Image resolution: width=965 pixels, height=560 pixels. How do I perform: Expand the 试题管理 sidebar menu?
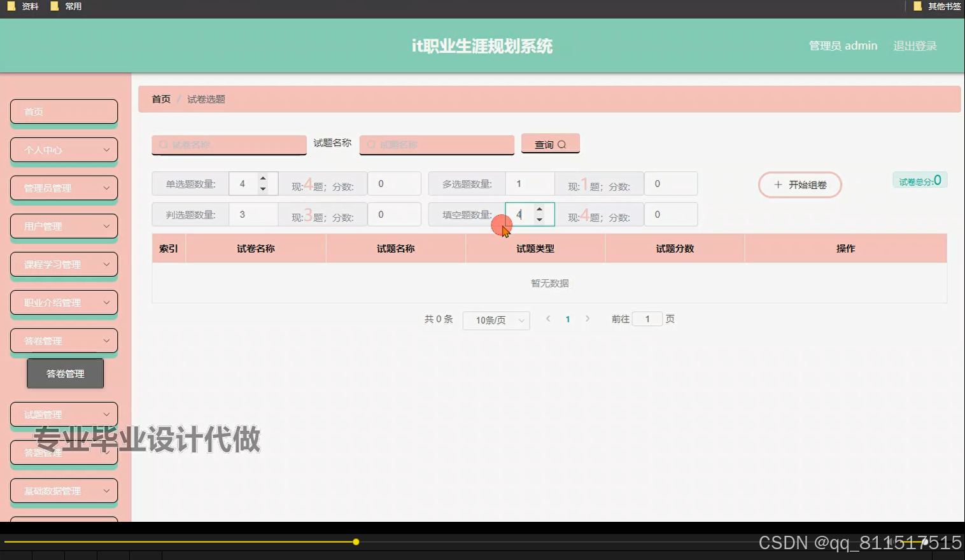click(64, 414)
